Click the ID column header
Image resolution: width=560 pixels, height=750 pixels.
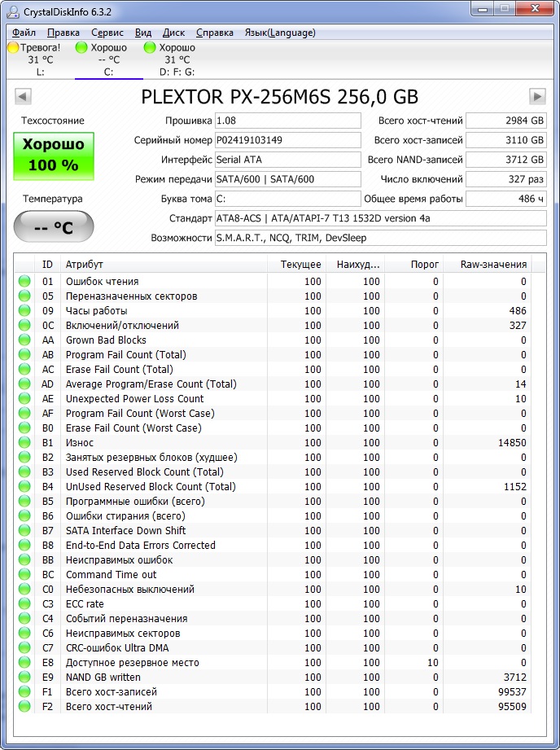(x=47, y=264)
